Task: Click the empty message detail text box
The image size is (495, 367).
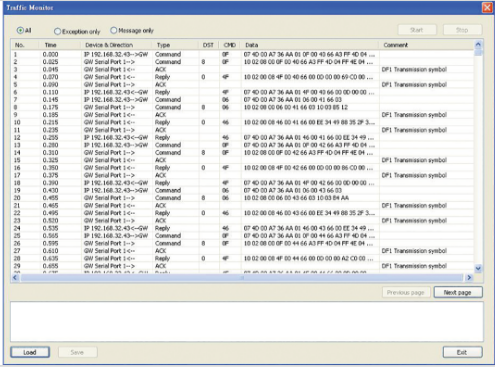Action: 247,322
